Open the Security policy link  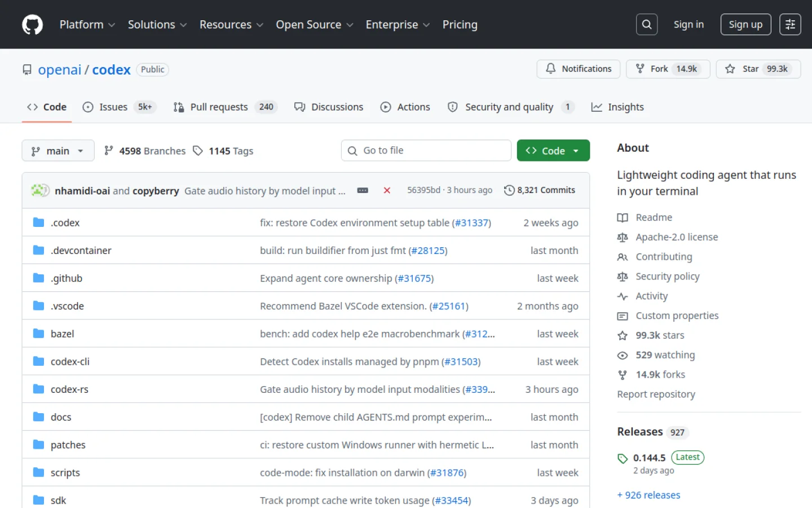click(x=668, y=277)
